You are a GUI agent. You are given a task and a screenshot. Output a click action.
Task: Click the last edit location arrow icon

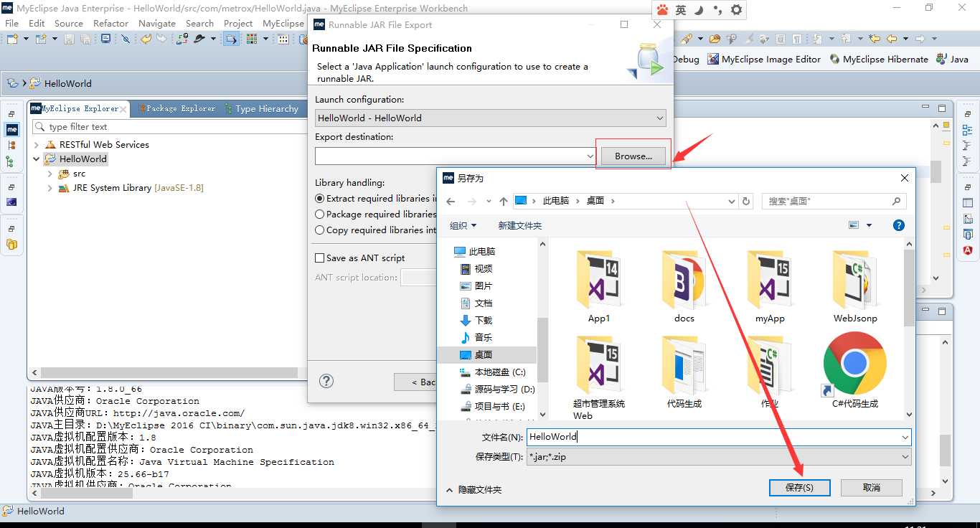coord(875,39)
